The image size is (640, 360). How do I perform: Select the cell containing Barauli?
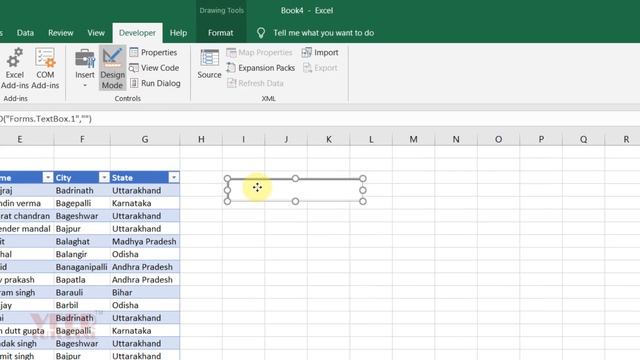[x=82, y=292]
